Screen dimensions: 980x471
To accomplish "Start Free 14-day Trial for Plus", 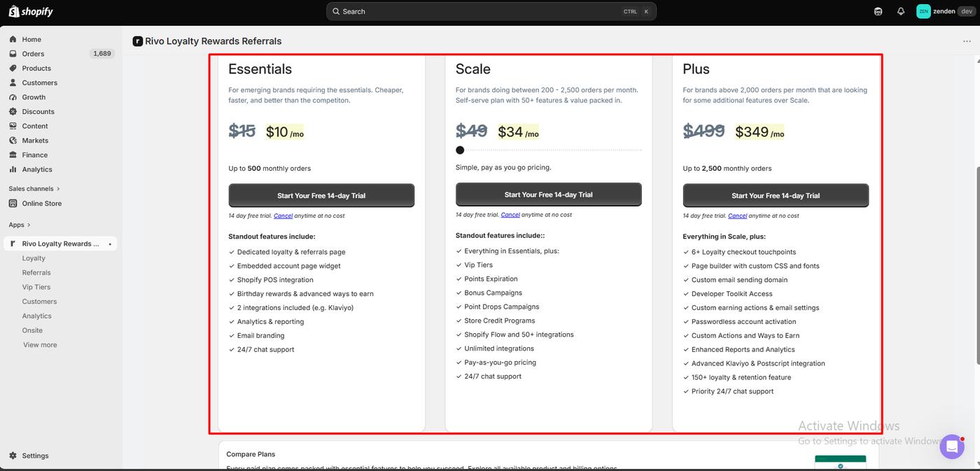I will [776, 195].
